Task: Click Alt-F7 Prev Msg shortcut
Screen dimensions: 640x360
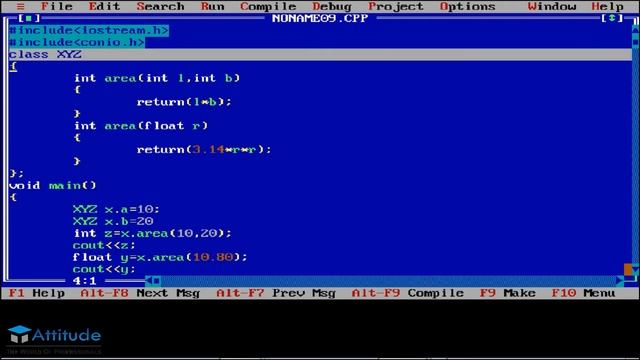Action: pyautogui.click(x=276, y=293)
